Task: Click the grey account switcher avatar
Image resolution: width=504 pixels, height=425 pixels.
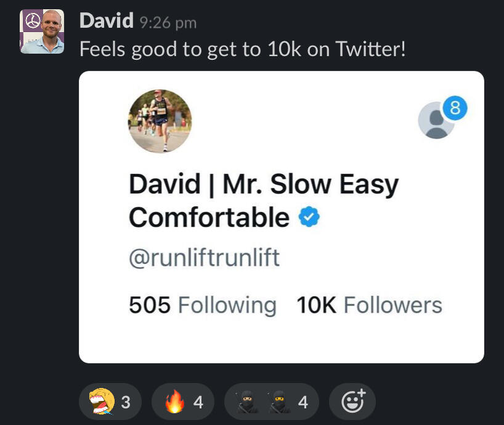Action: point(436,120)
